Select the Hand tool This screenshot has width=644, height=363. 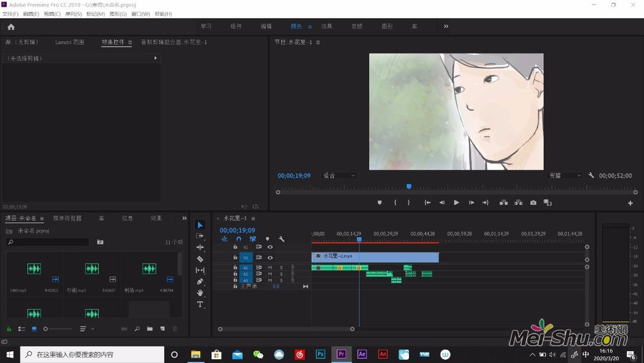click(200, 293)
